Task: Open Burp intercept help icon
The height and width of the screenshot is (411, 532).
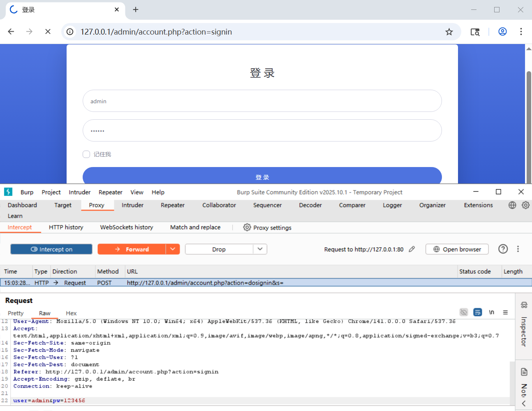Action: click(503, 249)
